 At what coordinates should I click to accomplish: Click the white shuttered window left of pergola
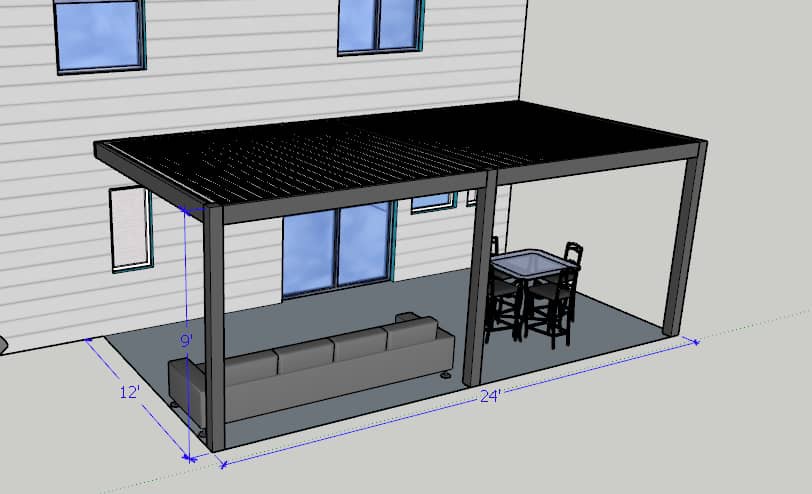pos(130,229)
